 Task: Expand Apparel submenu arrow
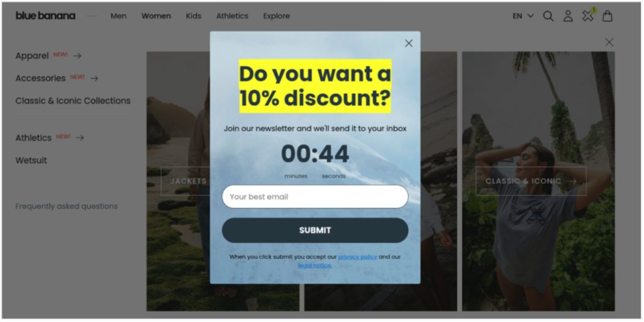[x=77, y=56]
